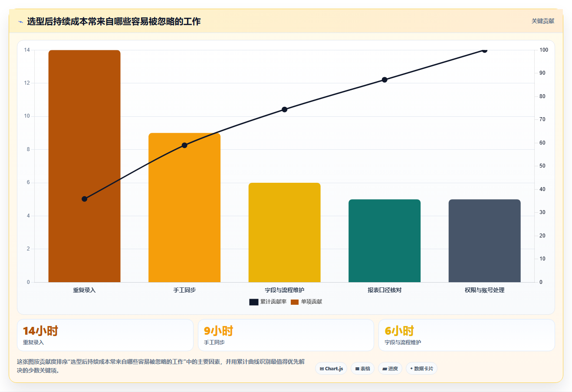Click cumulative line point above 报表口径核对

[x=385, y=80]
